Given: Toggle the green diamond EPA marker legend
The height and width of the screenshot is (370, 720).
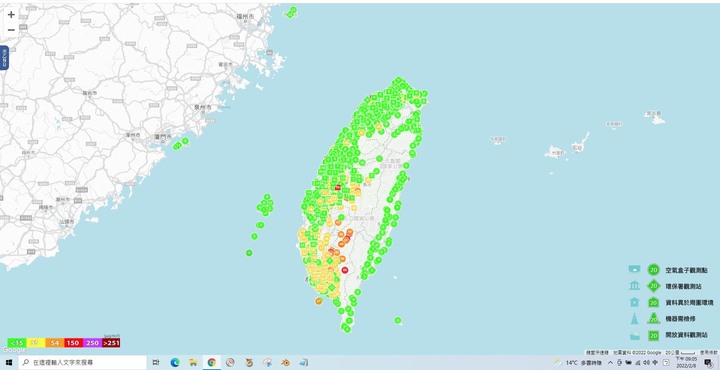Looking at the screenshot, I should 654,286.
